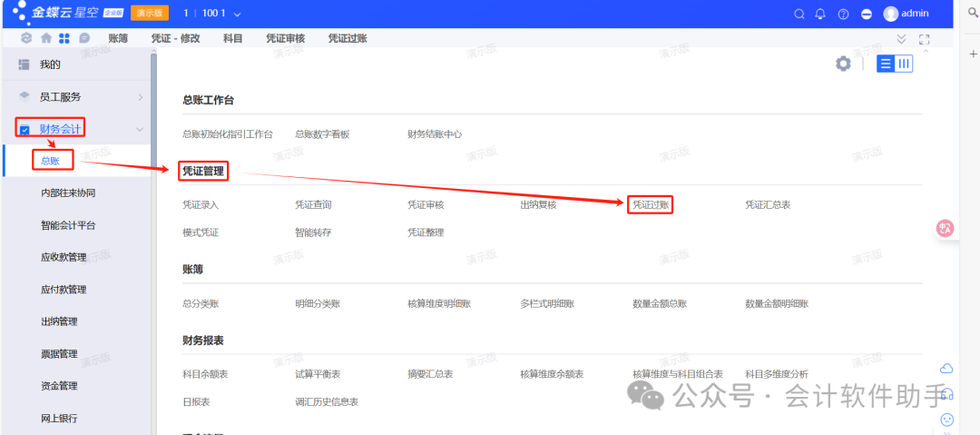Open the help question mark icon
The width and height of the screenshot is (980, 435).
click(843, 14)
